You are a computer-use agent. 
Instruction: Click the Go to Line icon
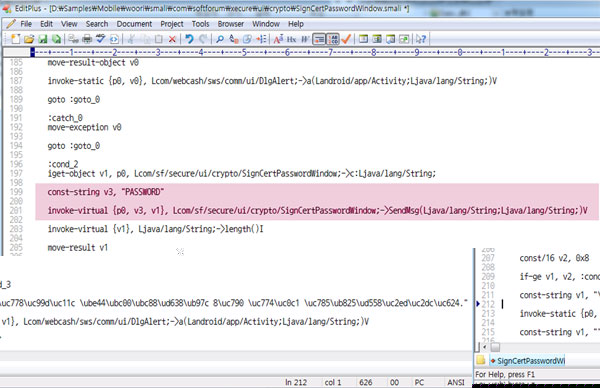(x=261, y=39)
